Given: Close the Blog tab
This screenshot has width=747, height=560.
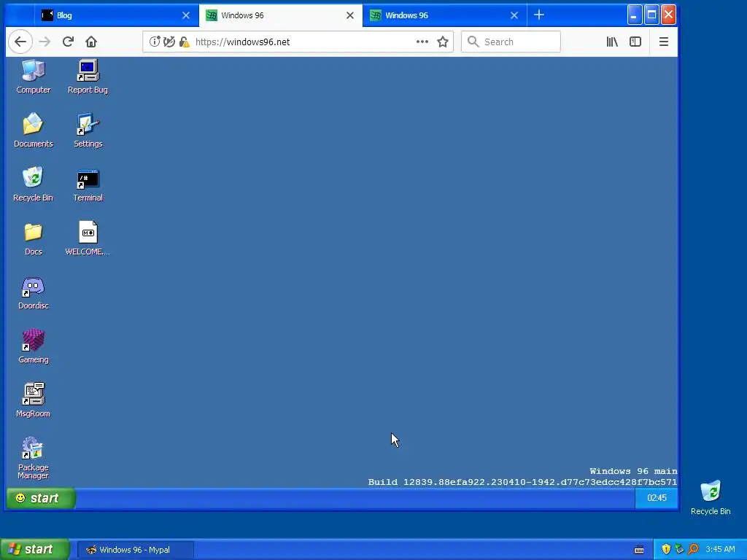Looking at the screenshot, I should click(x=186, y=15).
